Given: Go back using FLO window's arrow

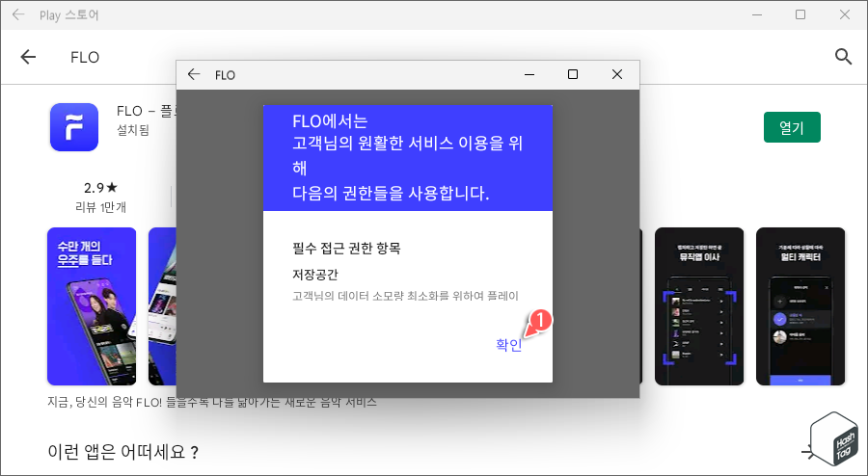Looking at the screenshot, I should (194, 74).
